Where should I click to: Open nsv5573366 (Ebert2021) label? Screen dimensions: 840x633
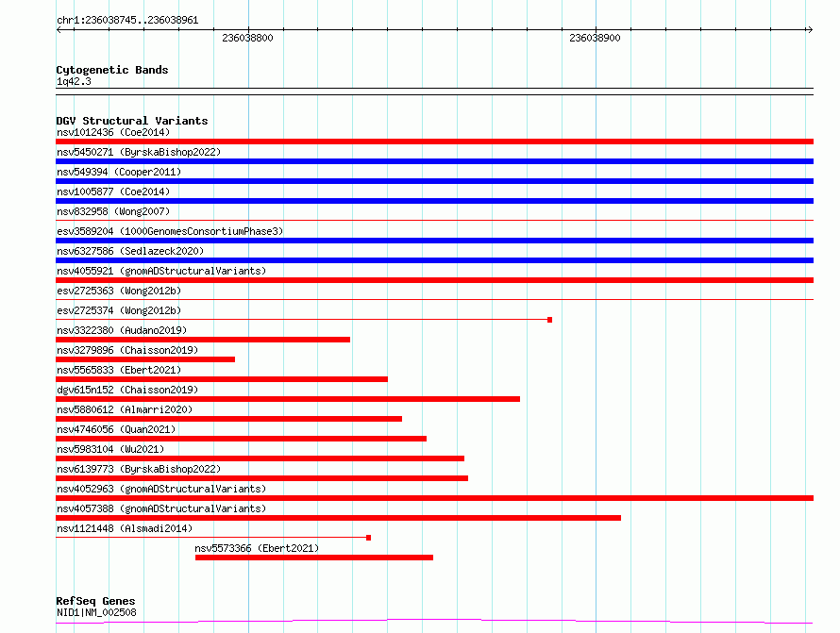[257, 548]
